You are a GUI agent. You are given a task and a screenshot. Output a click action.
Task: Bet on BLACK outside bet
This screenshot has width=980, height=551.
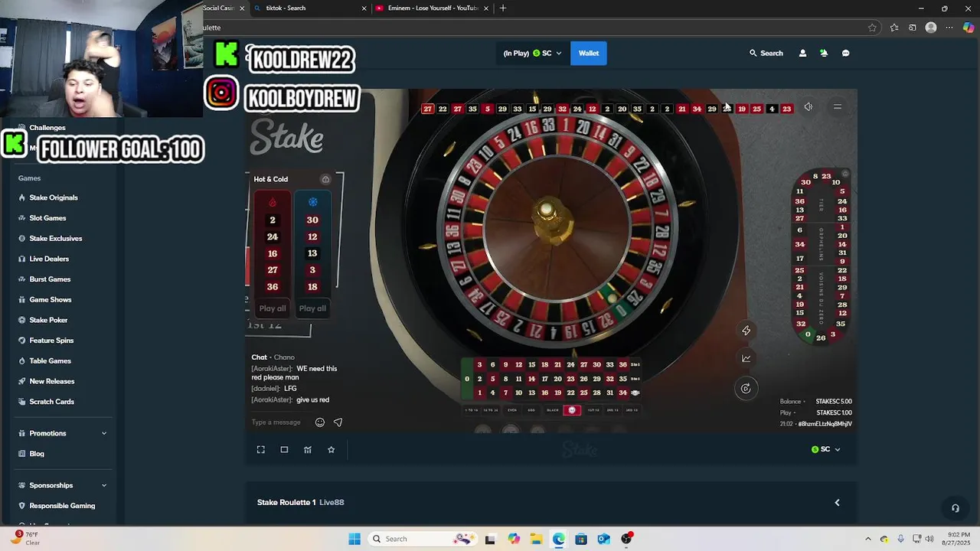coord(553,410)
